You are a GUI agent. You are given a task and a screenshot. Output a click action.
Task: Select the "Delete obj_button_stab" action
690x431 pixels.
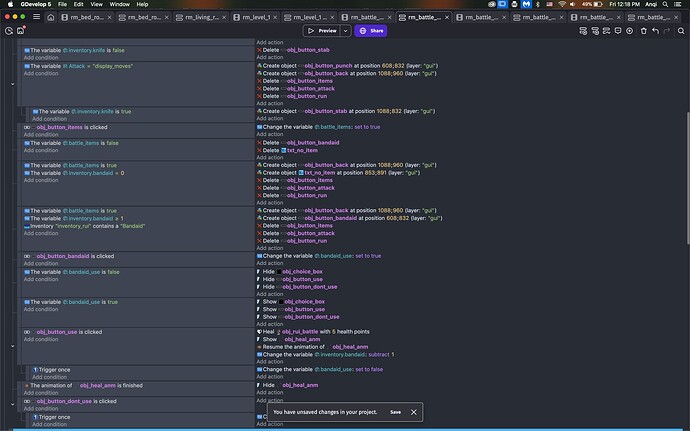(x=293, y=50)
